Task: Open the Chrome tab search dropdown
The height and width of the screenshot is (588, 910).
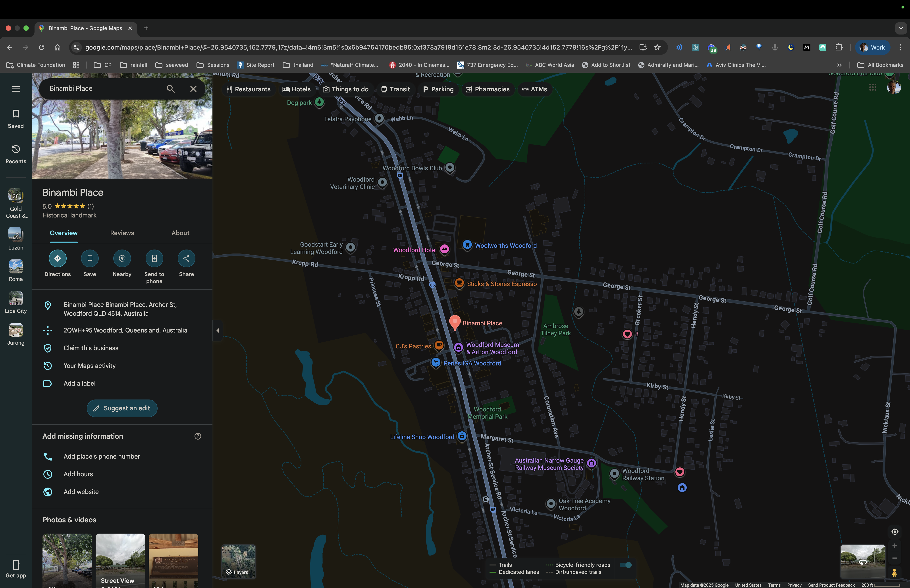Action: tap(901, 28)
